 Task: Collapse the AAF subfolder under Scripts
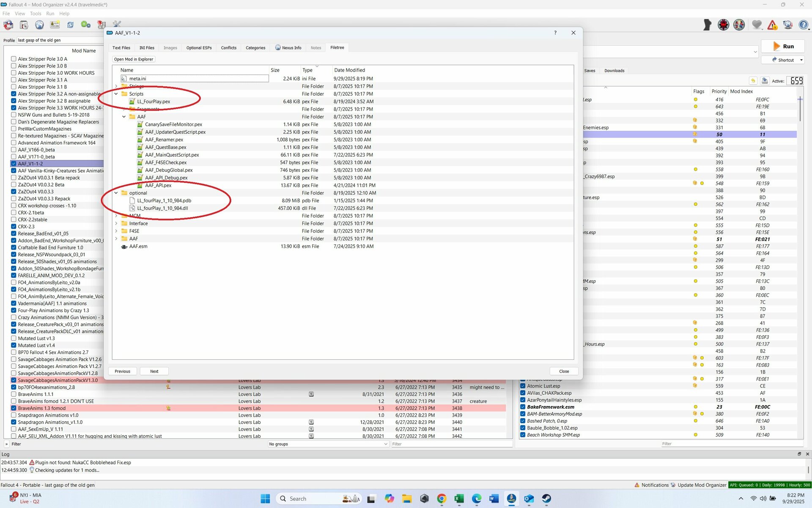pyautogui.click(x=124, y=117)
